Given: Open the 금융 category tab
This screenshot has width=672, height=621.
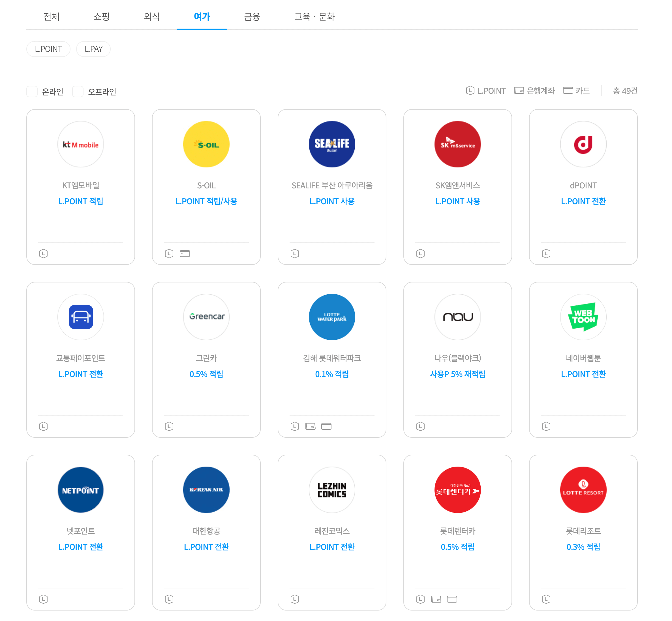Looking at the screenshot, I should point(252,16).
